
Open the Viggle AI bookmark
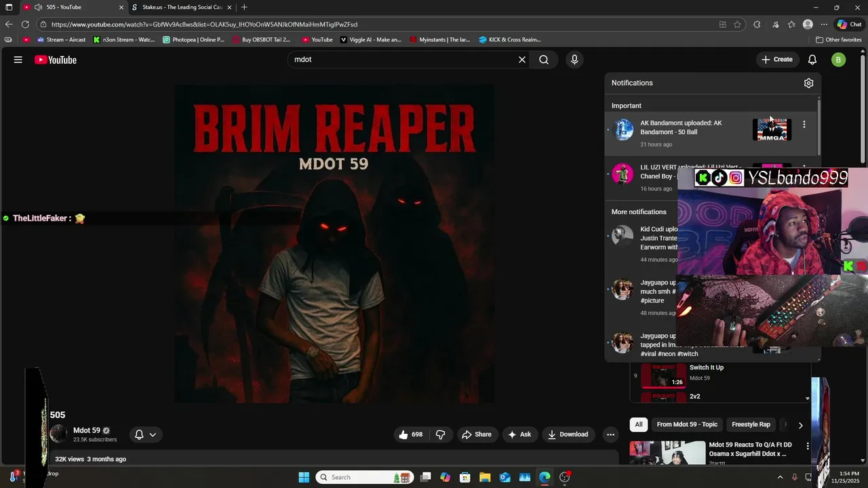[370, 40]
